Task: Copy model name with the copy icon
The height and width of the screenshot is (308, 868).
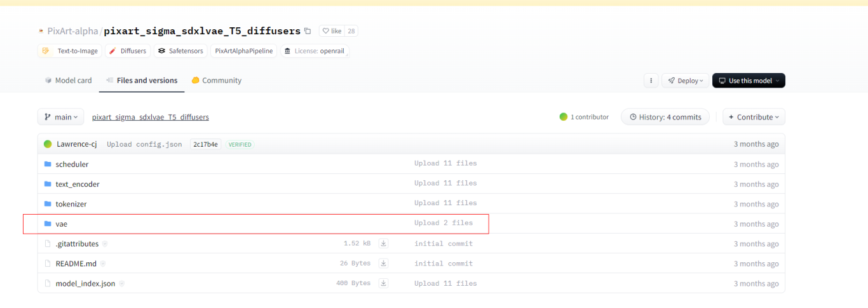Action: tap(308, 31)
